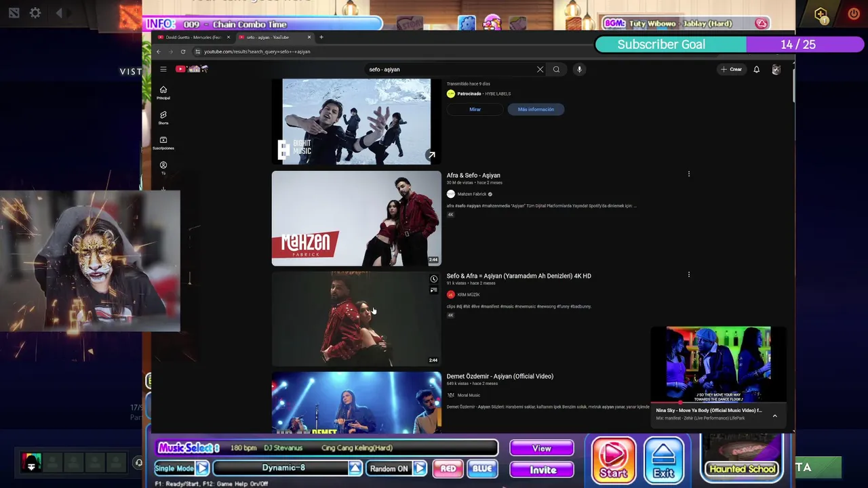Click the red power button top-right
Viewport: 868px width, 488px height.
click(853, 14)
